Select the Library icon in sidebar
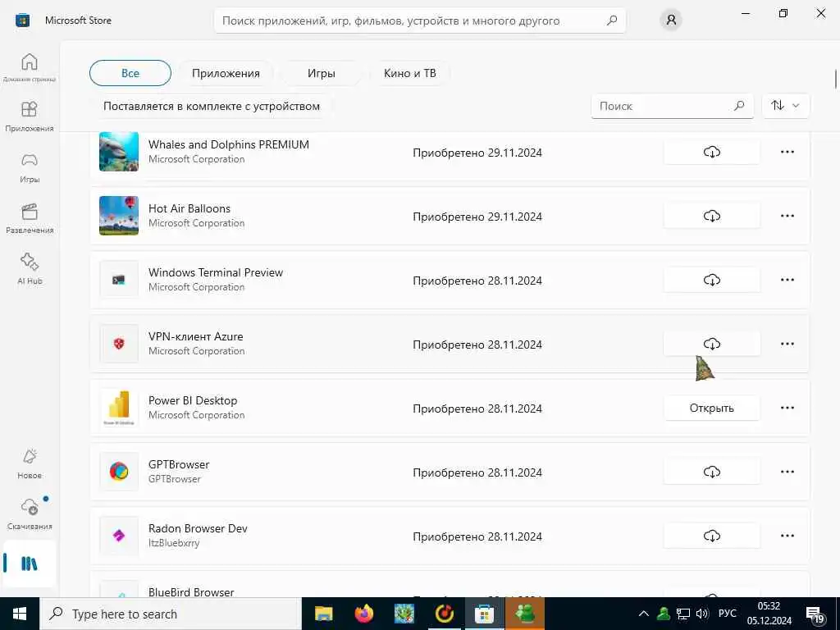 [30, 564]
